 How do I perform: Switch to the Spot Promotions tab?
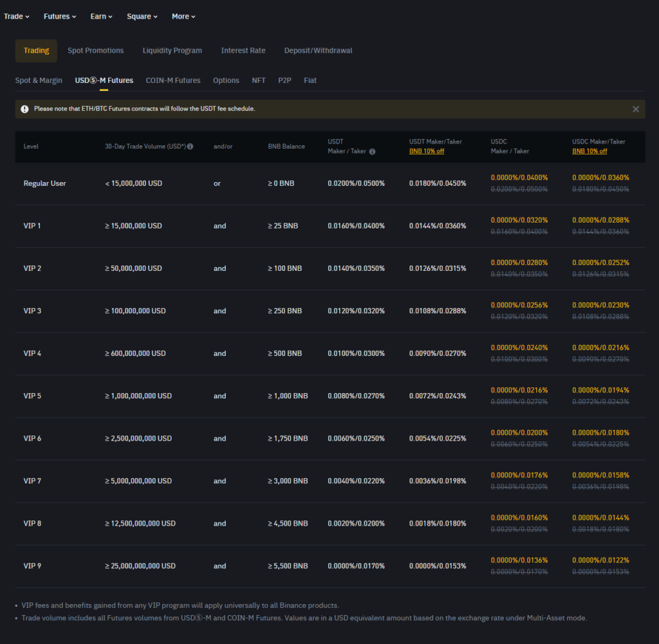[x=96, y=51]
